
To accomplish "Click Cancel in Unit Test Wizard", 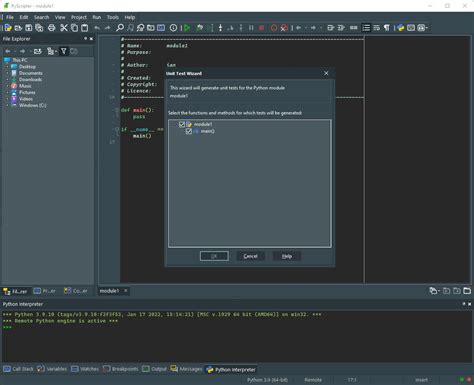I will coord(250,256).
